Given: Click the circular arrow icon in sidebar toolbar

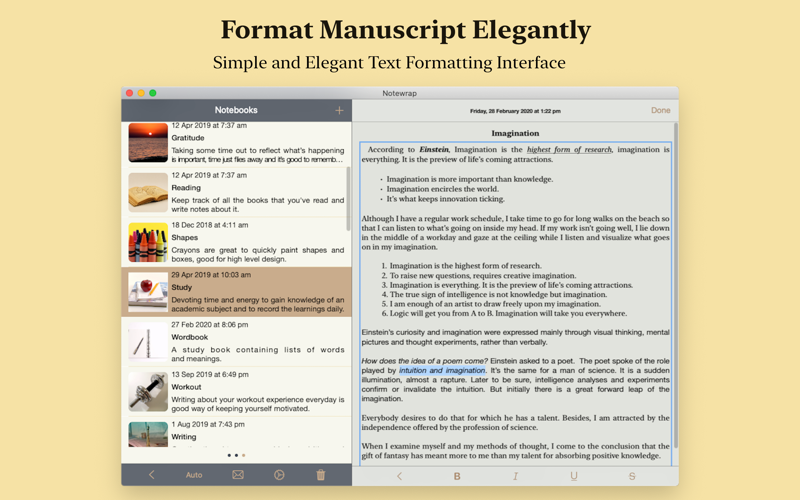Looking at the screenshot, I should 280,475.
